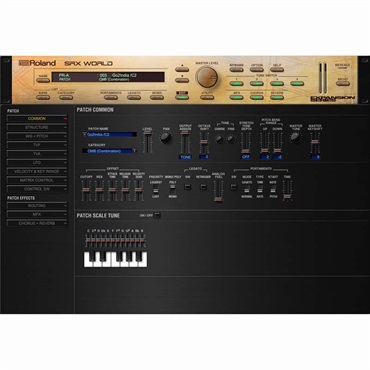Flip the Portamento Mode switch

click(247, 190)
